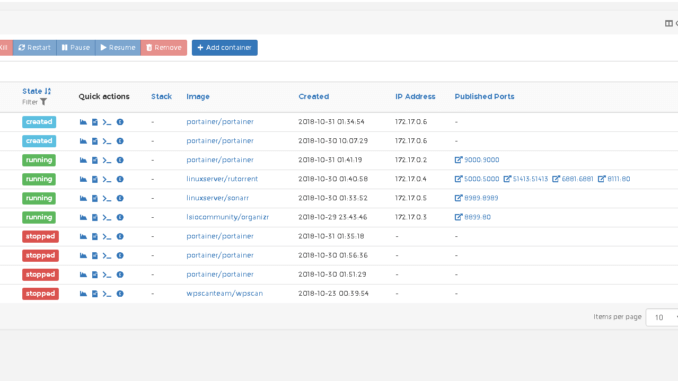Screen dimensions: 678x381
Task: Select the IP address 172.17.0.4
Action: pyautogui.click(x=411, y=179)
